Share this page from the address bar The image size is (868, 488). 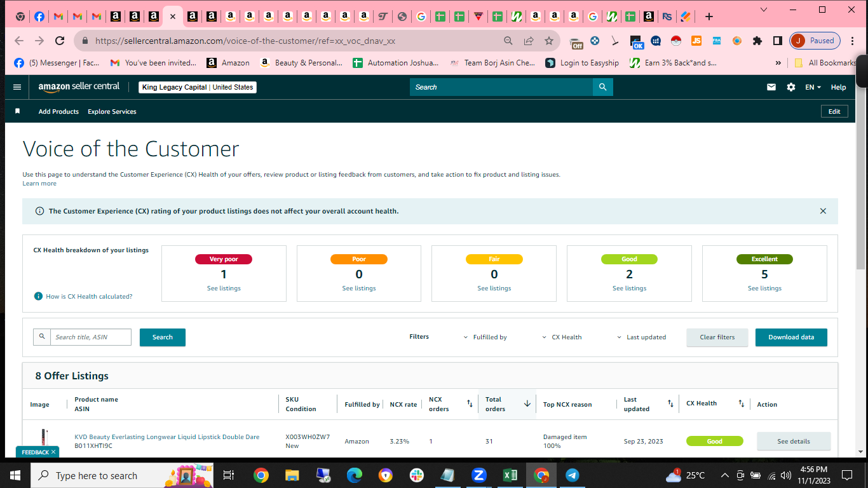tap(529, 41)
